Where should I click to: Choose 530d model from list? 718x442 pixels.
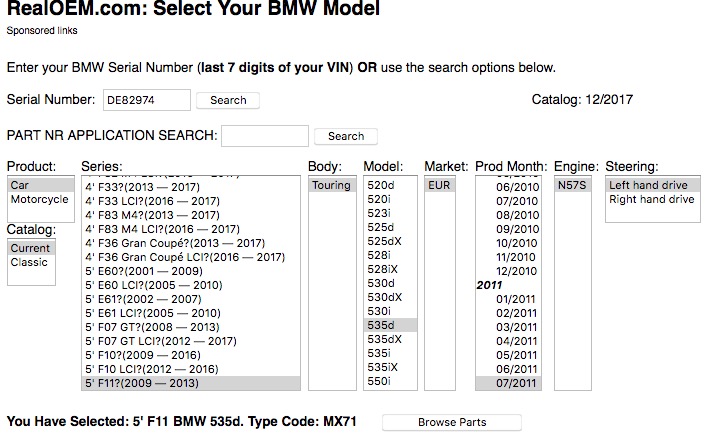click(383, 284)
